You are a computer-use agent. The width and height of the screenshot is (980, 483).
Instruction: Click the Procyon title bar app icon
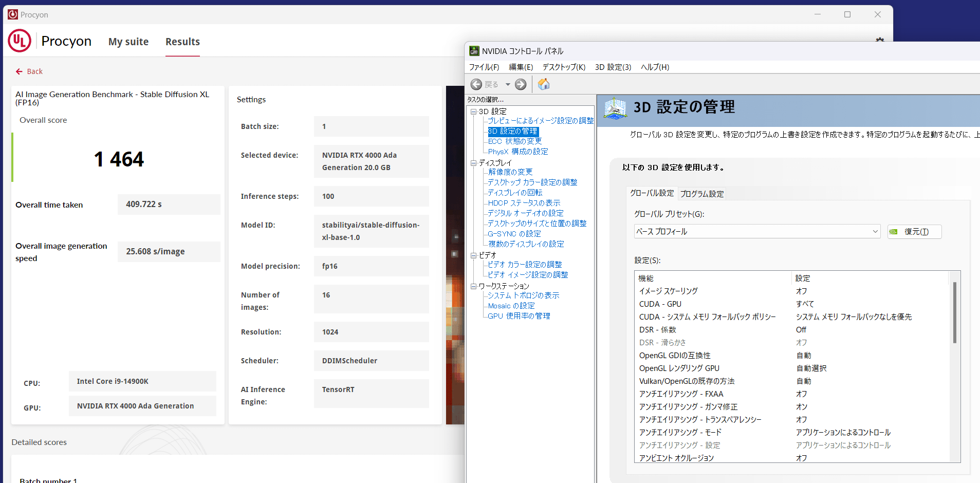[13, 14]
